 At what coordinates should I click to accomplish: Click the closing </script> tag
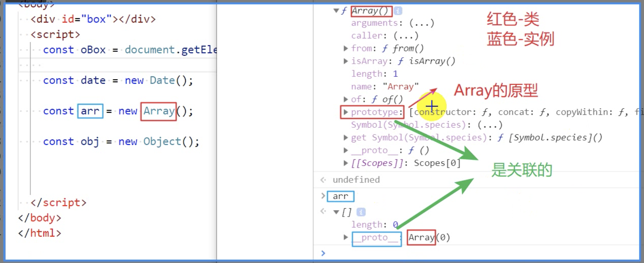coord(59,203)
